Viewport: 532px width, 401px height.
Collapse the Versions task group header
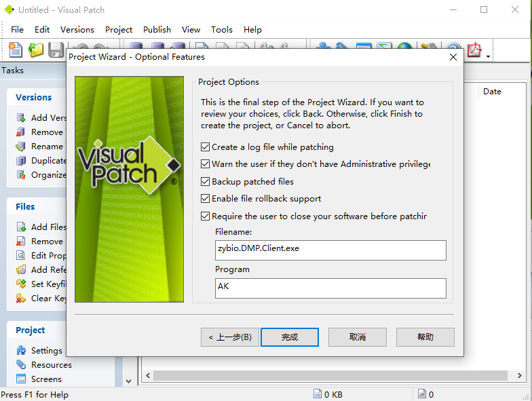(37, 98)
